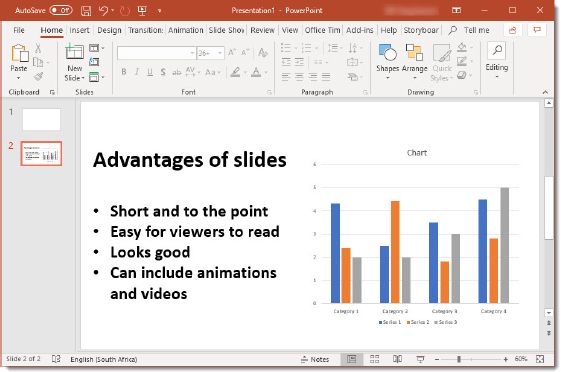Image resolution: width=561 pixels, height=372 pixels.
Task: Click the Shape Outline icon
Action: coord(462,62)
